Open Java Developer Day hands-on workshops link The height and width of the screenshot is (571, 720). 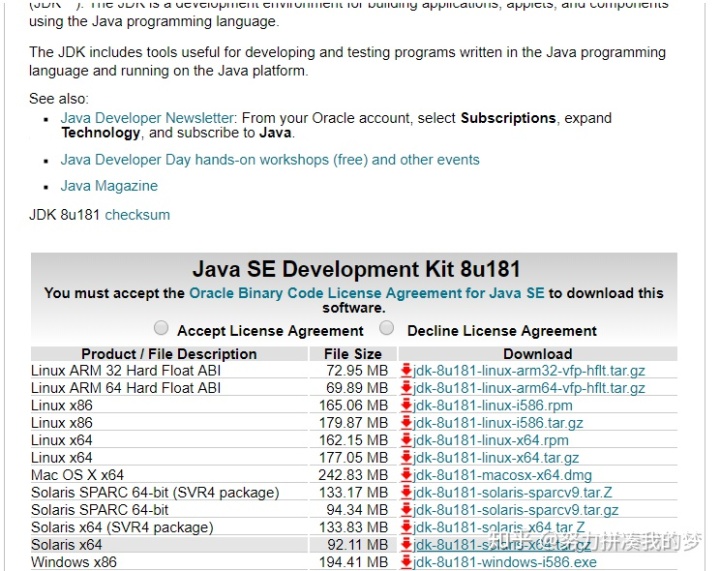[270, 160]
